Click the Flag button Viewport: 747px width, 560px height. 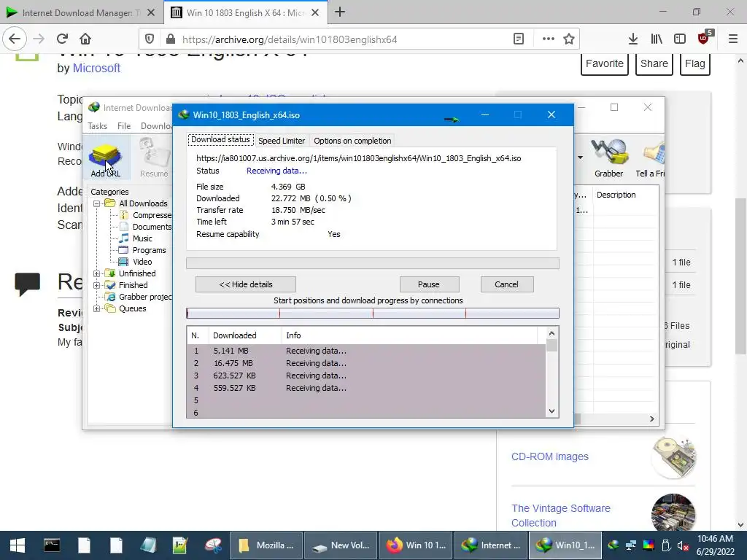pyautogui.click(x=695, y=64)
